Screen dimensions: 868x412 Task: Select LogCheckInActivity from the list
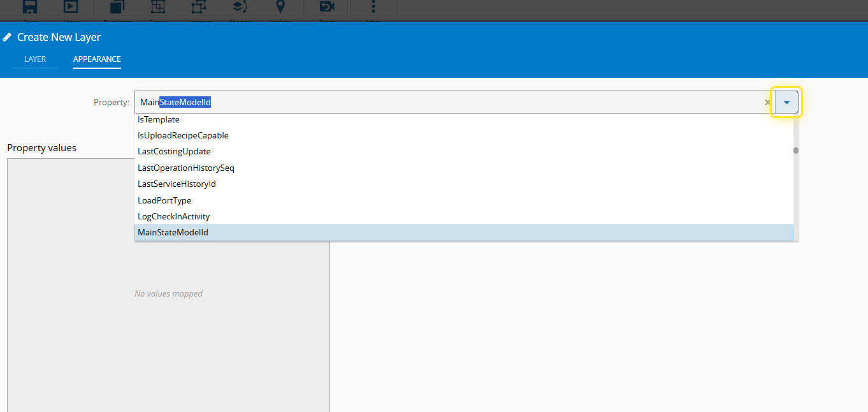click(x=464, y=216)
